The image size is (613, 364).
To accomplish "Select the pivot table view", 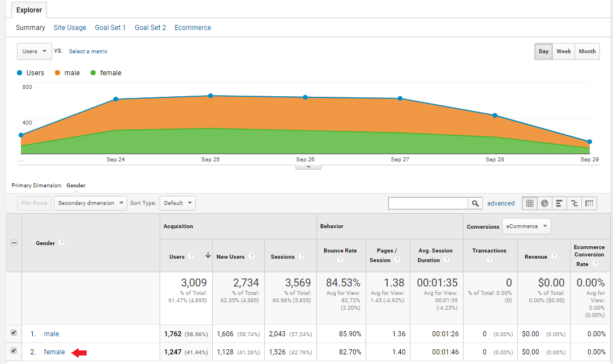I will (588, 203).
